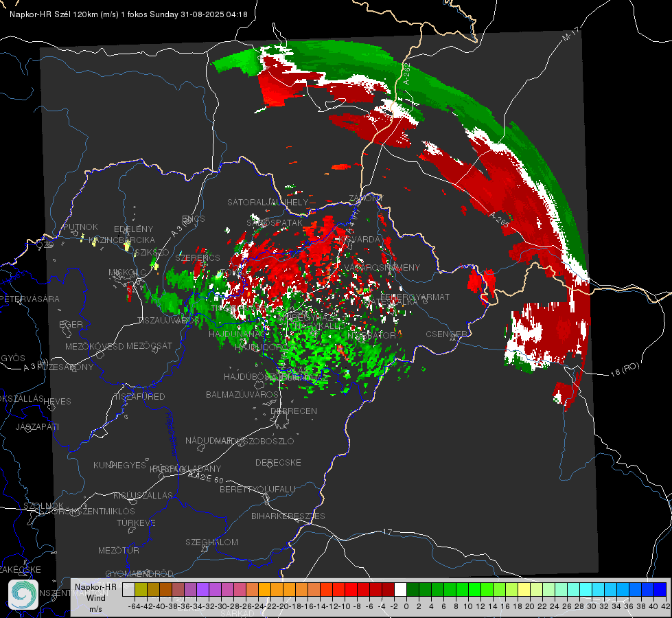Click the M-17 road label
Screen dimensions: 672x618
pyautogui.click(x=570, y=34)
